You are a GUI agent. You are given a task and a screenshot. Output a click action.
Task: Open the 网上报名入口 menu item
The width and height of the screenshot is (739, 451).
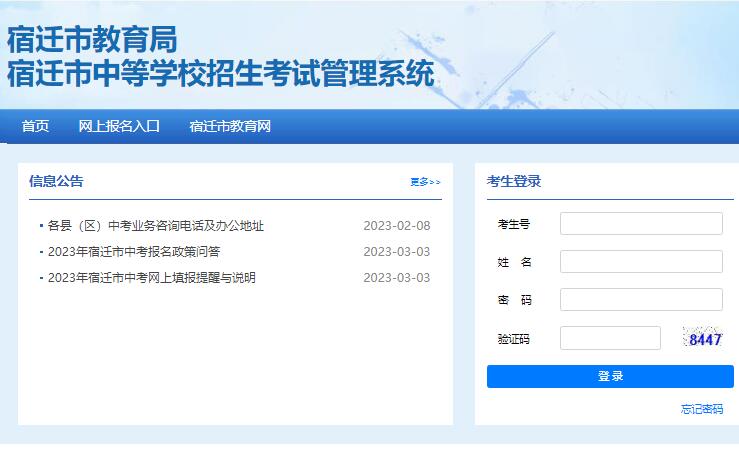[119, 126]
